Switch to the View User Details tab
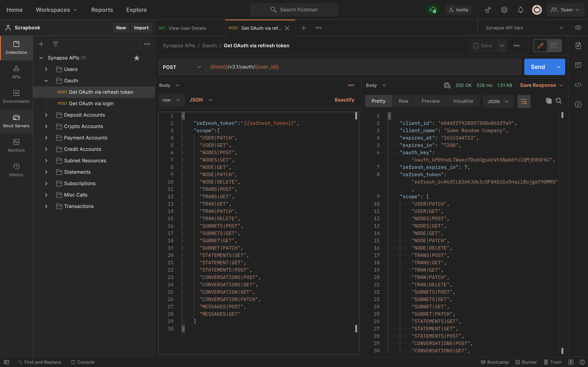This screenshot has width=588, height=367. click(187, 28)
